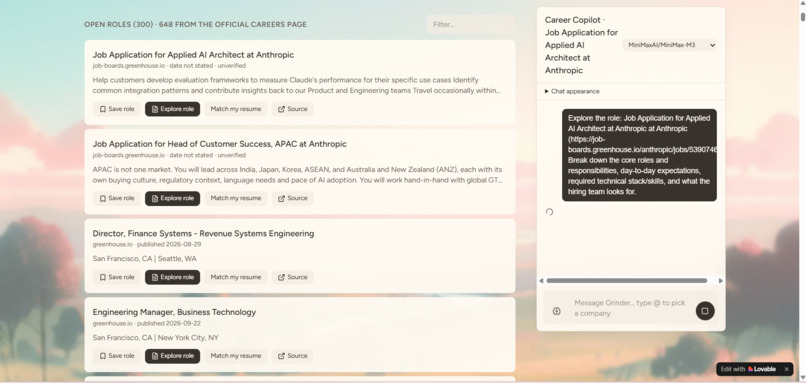Explore the Director, Finance Systems role
The width and height of the screenshot is (806, 383).
172,277
